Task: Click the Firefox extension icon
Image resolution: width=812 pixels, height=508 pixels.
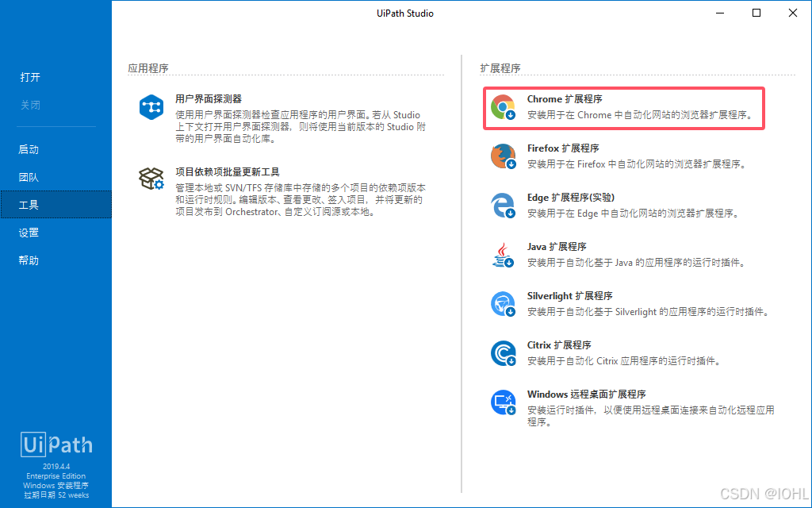Action: [503, 156]
